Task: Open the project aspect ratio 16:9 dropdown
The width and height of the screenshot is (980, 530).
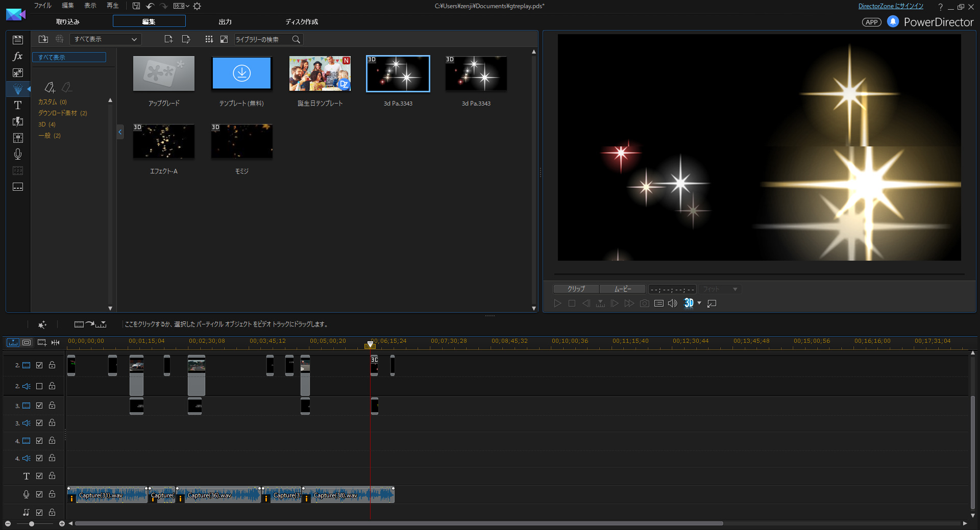Action: [181, 6]
